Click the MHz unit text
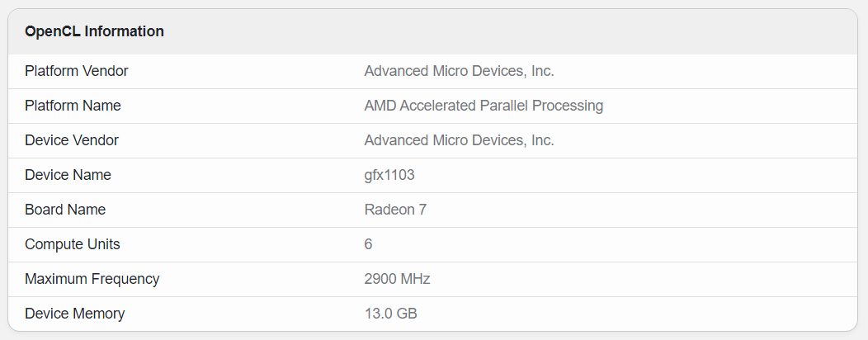Viewport: 868px width, 340px height. click(416, 279)
